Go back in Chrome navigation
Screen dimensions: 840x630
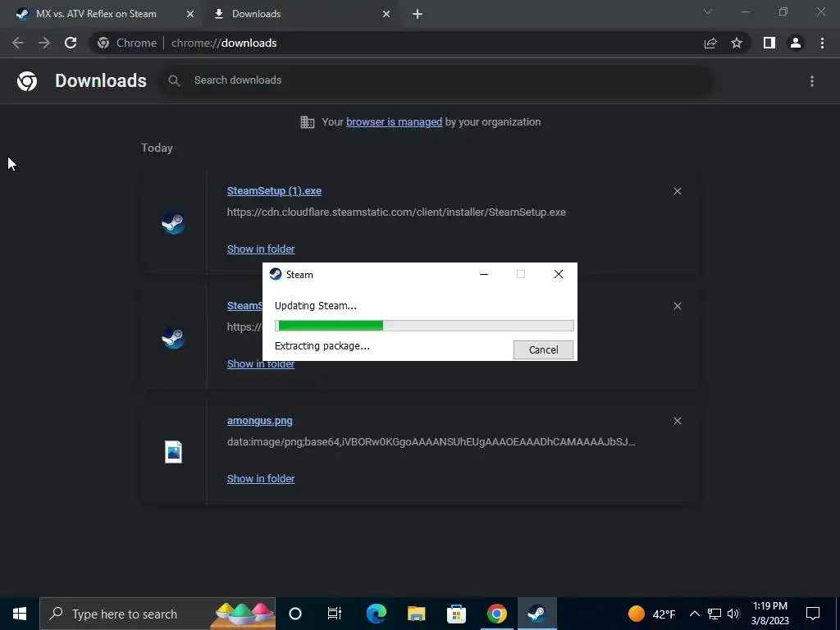tap(18, 43)
